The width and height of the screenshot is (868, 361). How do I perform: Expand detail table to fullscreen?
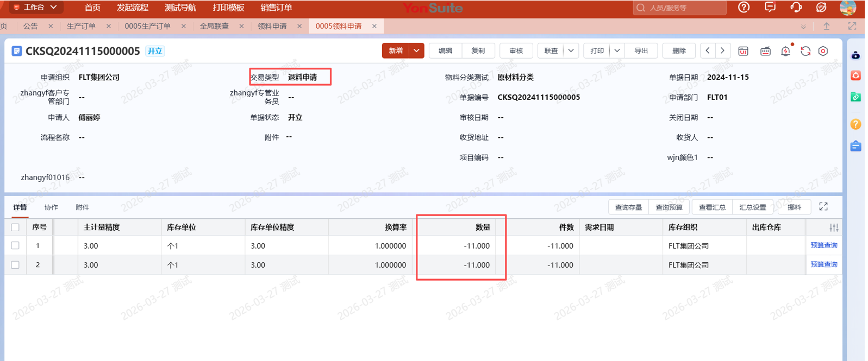823,207
